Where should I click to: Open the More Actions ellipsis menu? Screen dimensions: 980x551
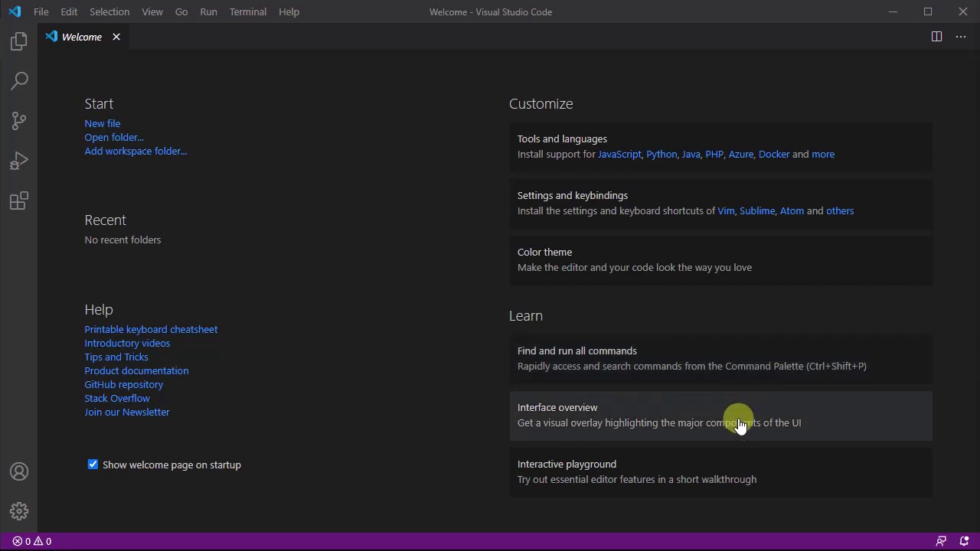961,37
